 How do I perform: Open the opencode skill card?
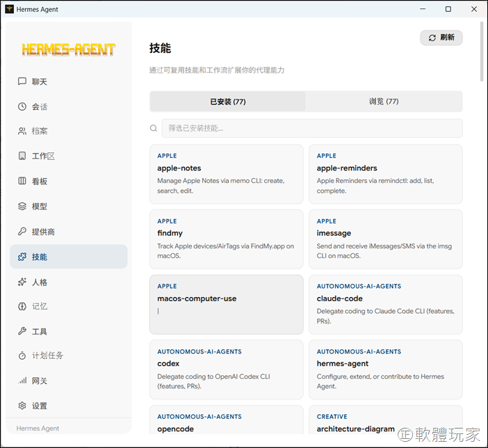(x=226, y=420)
